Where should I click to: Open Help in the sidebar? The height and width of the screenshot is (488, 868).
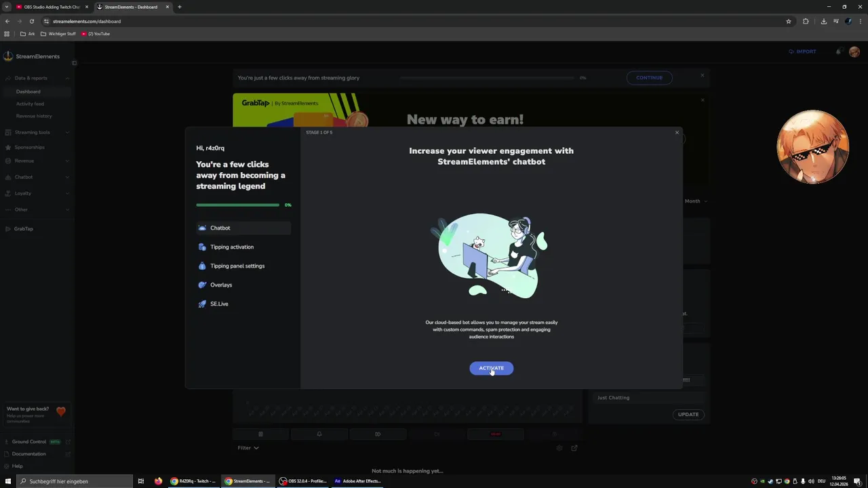tap(17, 466)
